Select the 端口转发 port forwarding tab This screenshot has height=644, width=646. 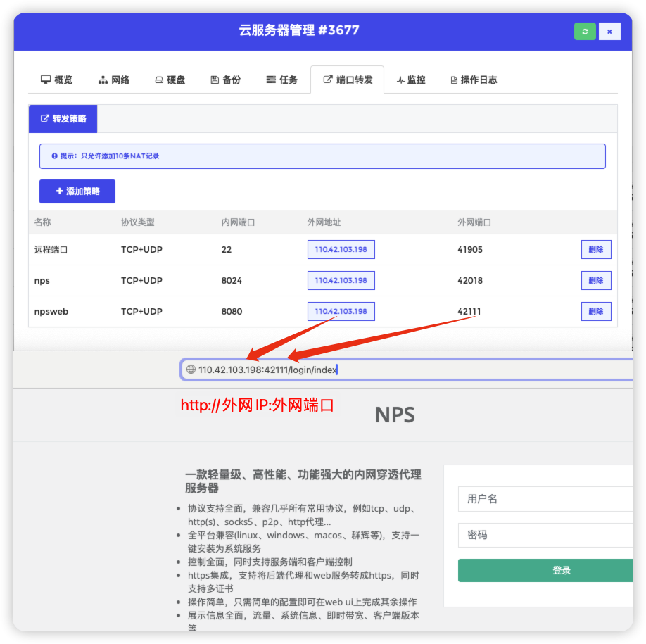(348, 80)
